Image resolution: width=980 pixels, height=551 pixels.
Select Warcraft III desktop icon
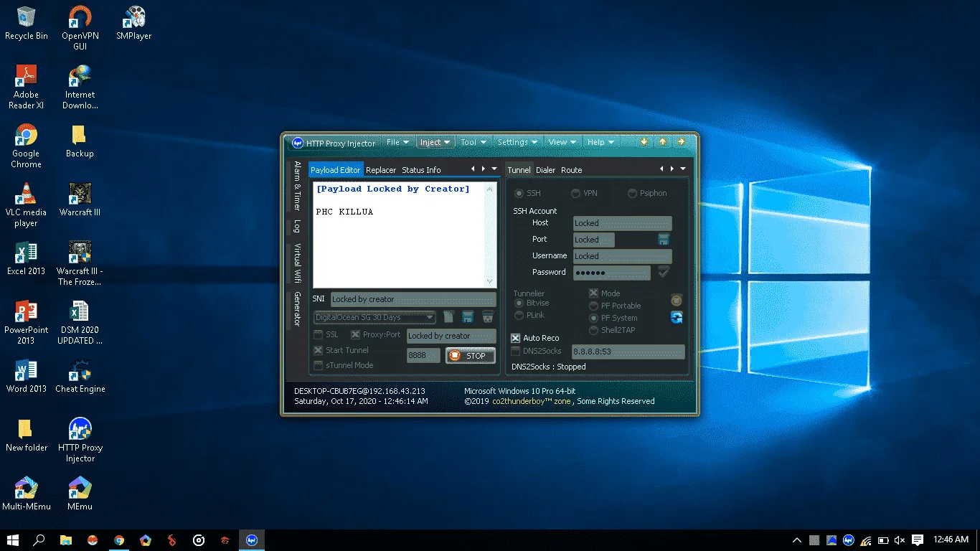click(80, 199)
